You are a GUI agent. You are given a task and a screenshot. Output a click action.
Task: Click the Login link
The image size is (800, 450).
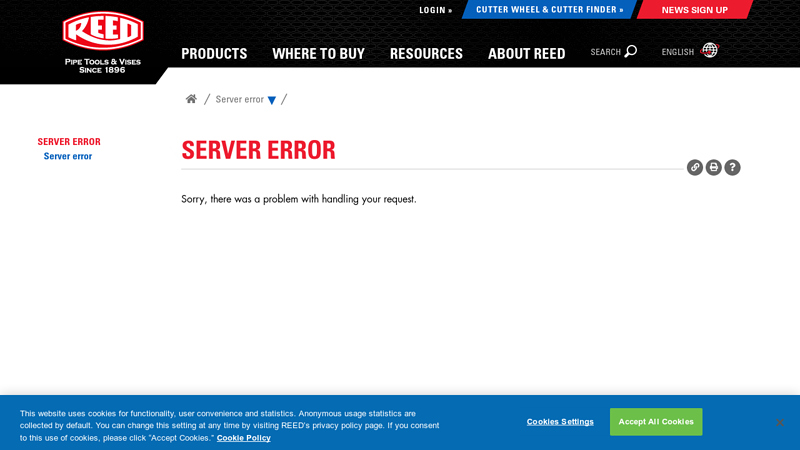[435, 10]
